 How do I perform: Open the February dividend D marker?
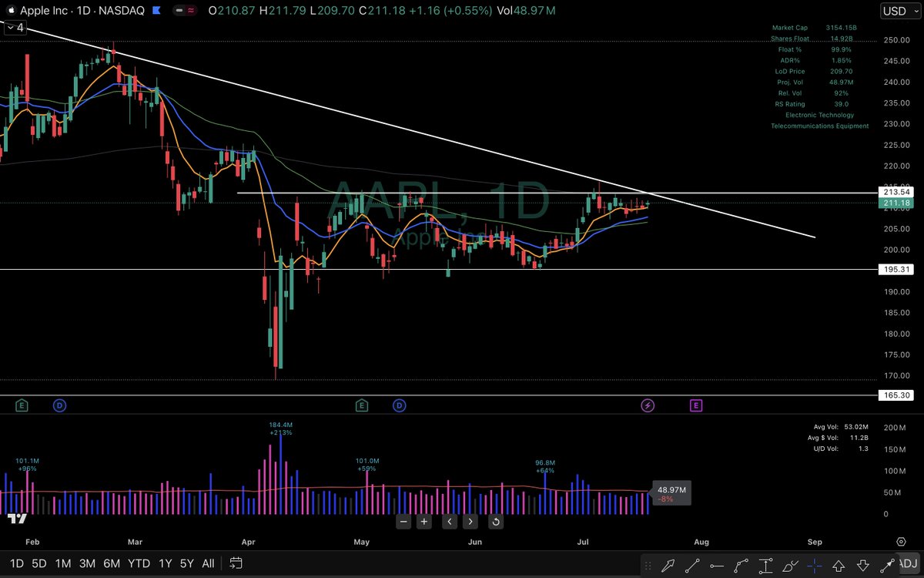59,405
